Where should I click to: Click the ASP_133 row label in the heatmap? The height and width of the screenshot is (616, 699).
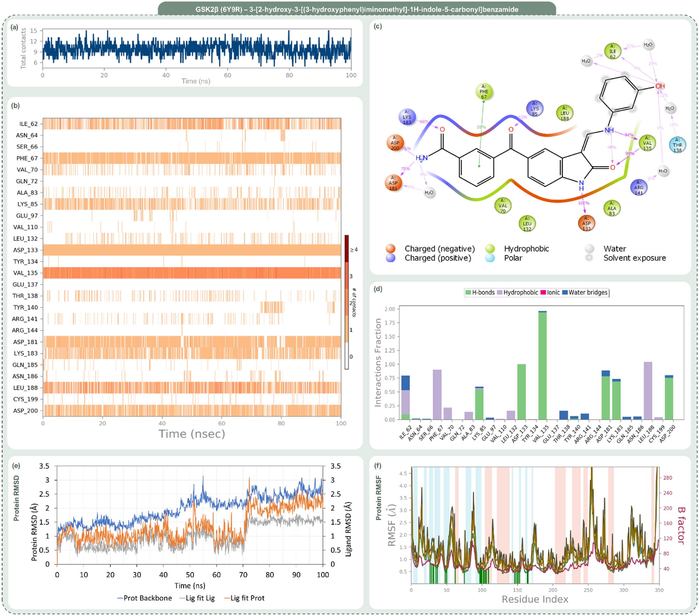(25, 250)
